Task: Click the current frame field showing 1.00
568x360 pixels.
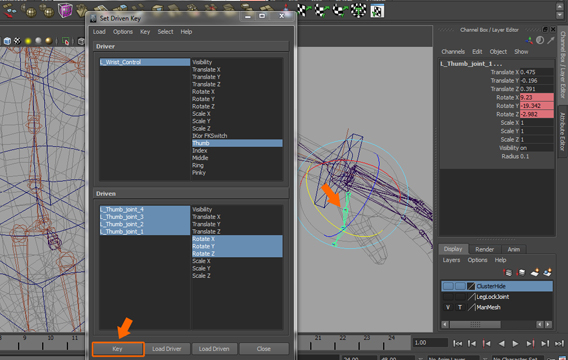Action: tap(430, 343)
